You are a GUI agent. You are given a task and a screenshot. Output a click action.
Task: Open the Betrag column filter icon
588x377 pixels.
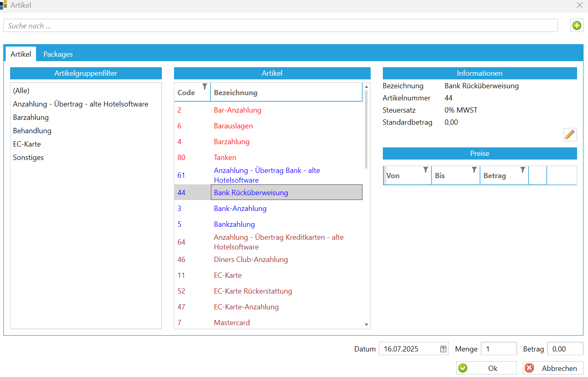pos(523,170)
